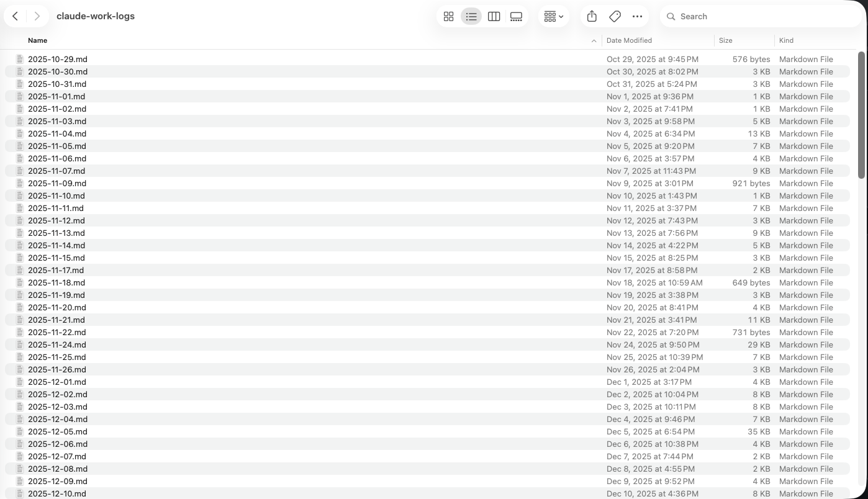Viewport: 868px width, 499px height.
Task: Click the tag icon to edit tags
Action: tap(615, 17)
